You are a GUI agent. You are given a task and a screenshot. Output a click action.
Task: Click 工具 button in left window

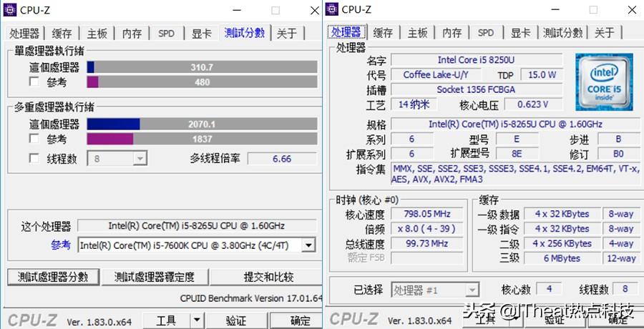(167, 320)
